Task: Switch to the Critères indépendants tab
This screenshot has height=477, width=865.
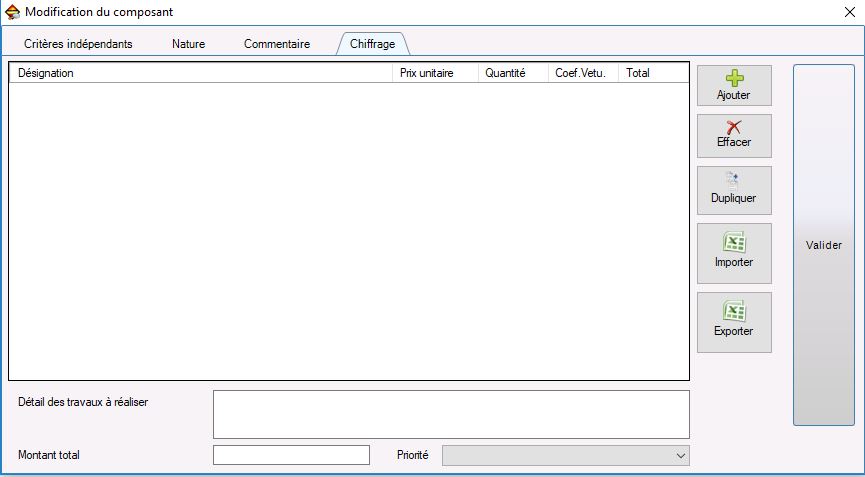Action: tap(78, 44)
